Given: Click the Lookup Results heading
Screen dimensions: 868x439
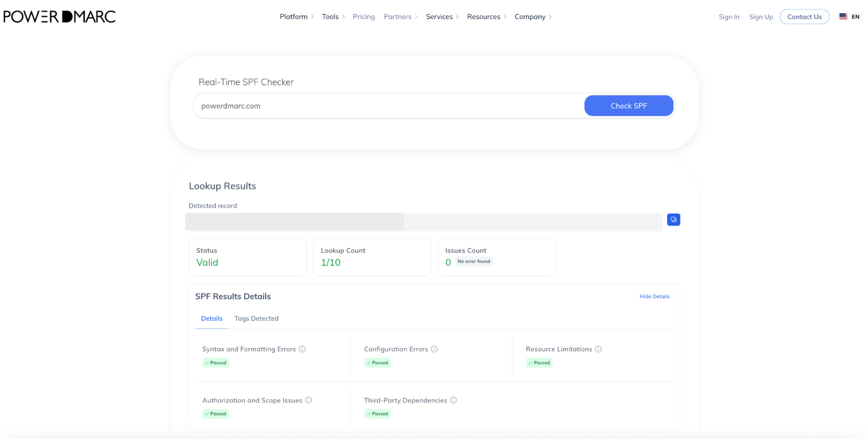Looking at the screenshot, I should 222,186.
